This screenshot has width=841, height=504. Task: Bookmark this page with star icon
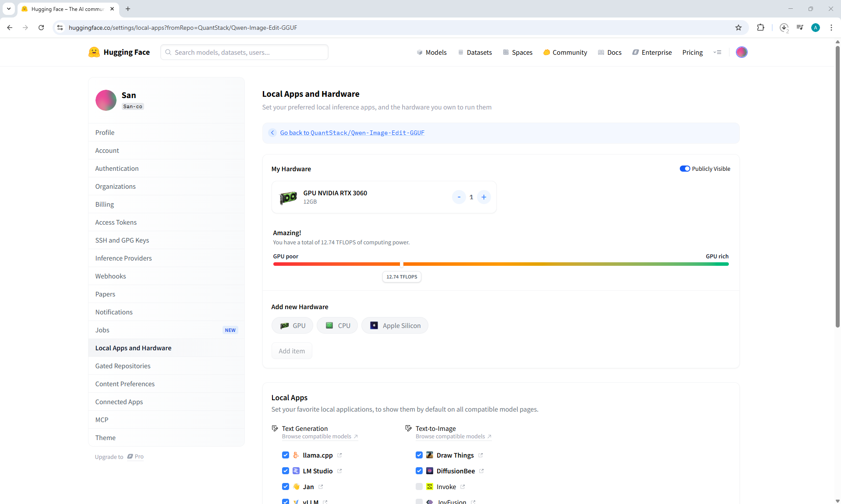coord(739,28)
